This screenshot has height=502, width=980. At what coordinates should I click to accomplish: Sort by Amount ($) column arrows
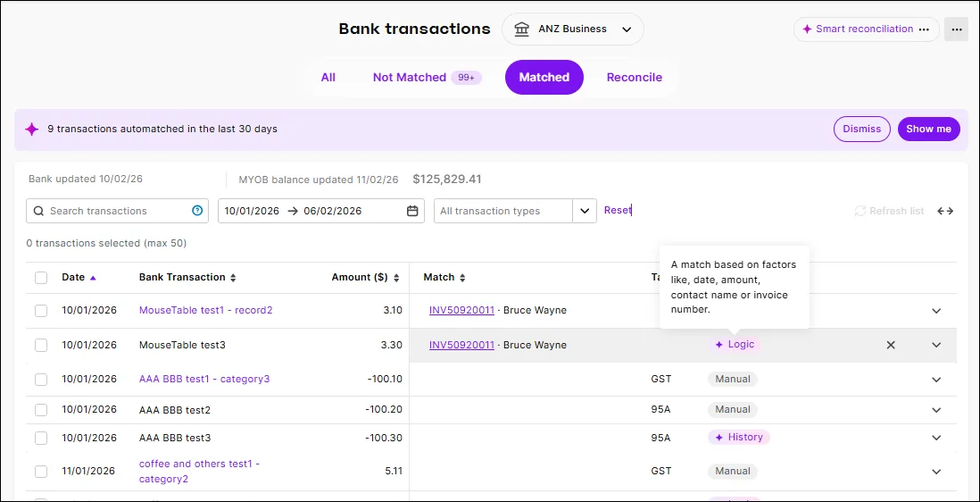[396, 278]
